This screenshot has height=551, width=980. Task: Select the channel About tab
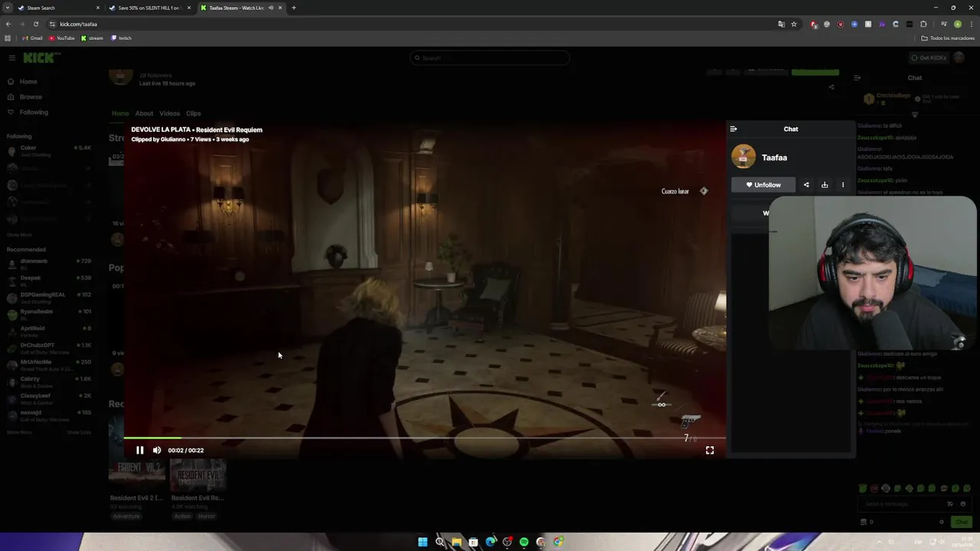coord(144,114)
